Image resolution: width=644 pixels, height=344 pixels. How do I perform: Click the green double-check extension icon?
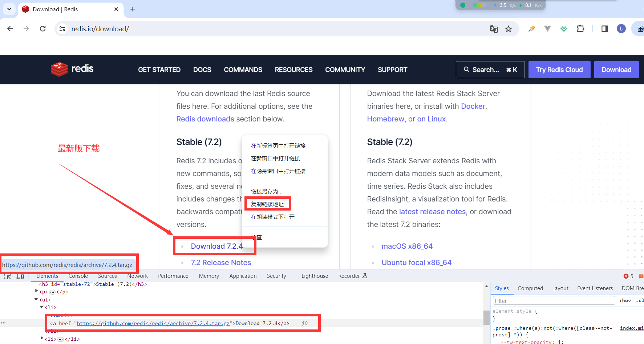coord(564,29)
